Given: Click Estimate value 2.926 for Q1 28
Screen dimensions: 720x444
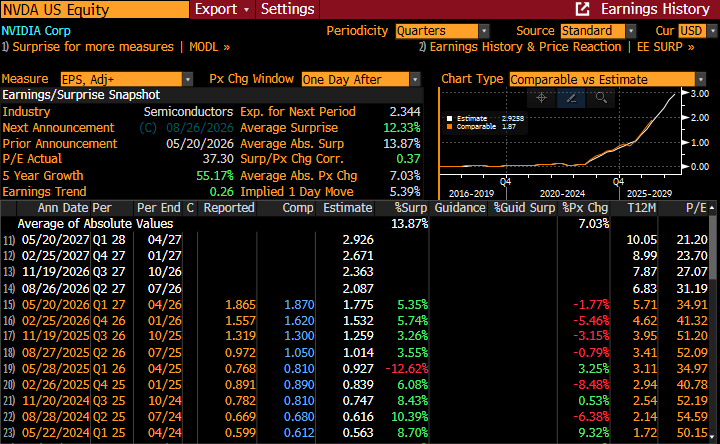Looking at the screenshot, I should (358, 240).
